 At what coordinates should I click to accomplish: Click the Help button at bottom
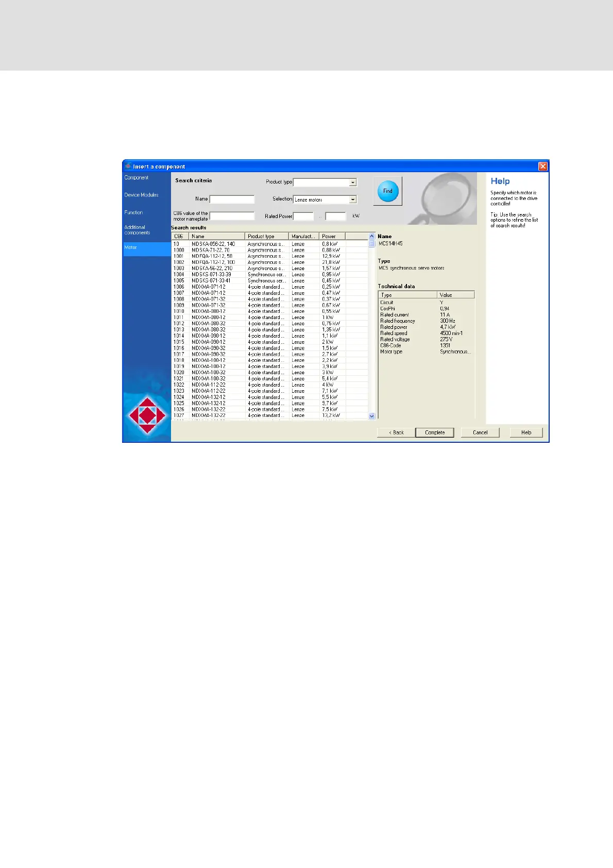(x=526, y=432)
